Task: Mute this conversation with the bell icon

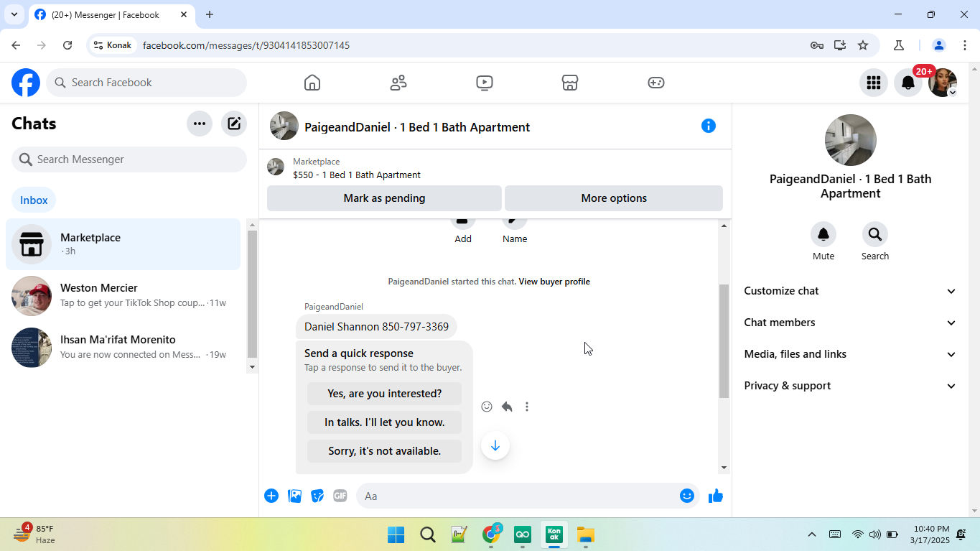Action: pos(823,234)
